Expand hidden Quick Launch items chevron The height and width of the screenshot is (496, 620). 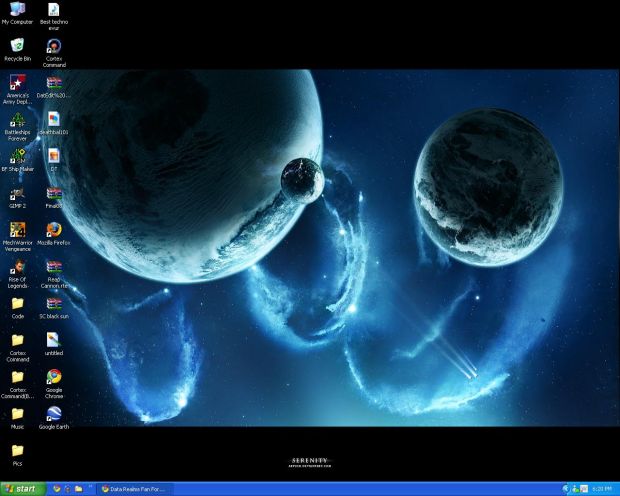(x=90, y=487)
